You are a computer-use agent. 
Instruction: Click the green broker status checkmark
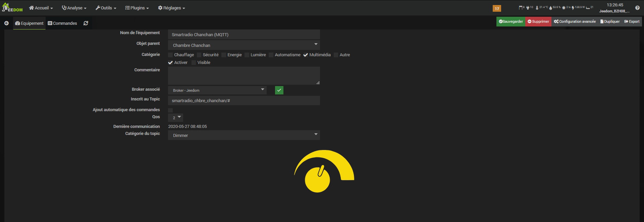(x=279, y=90)
